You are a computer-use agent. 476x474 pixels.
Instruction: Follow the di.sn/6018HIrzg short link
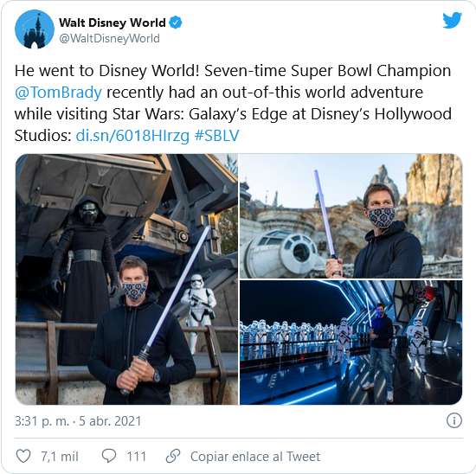132,135
